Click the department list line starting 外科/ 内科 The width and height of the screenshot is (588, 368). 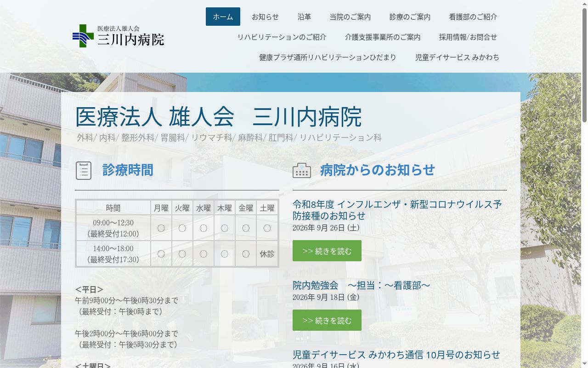[x=229, y=138]
